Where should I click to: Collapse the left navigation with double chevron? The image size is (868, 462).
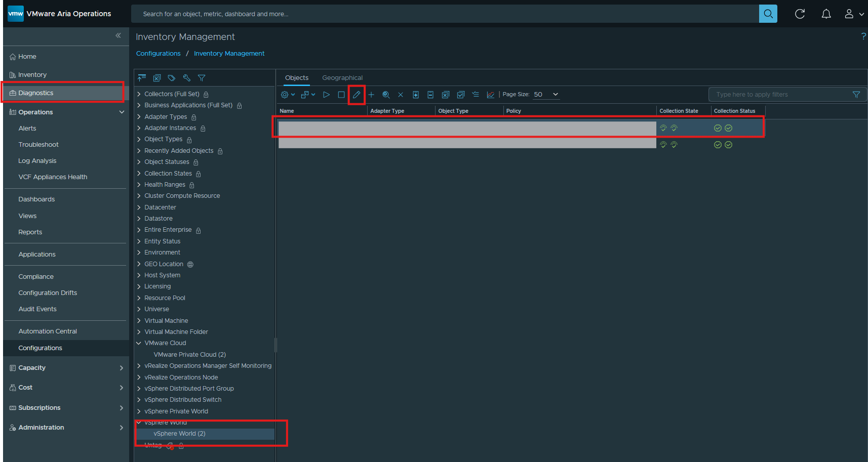[118, 35]
